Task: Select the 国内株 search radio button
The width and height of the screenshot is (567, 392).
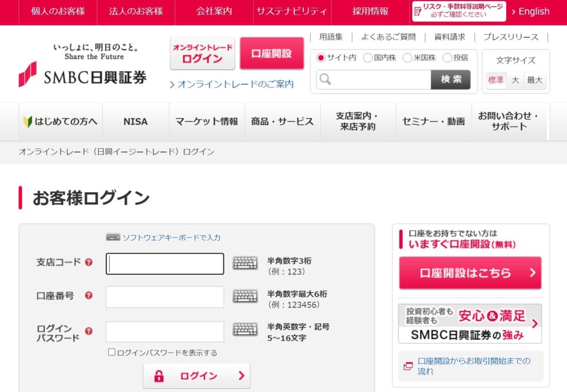Action: (x=368, y=58)
